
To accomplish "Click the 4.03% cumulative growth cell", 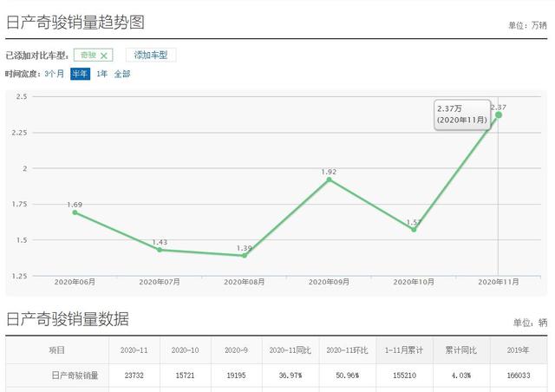I will [461, 376].
